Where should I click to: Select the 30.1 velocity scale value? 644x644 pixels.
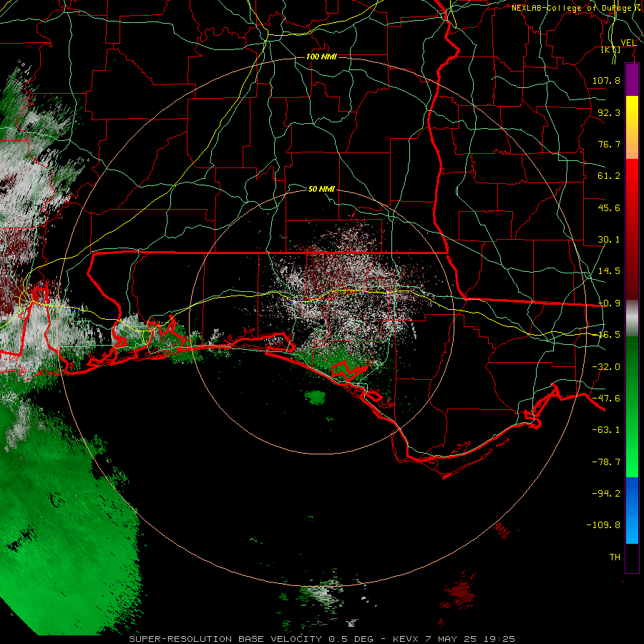click(609, 240)
